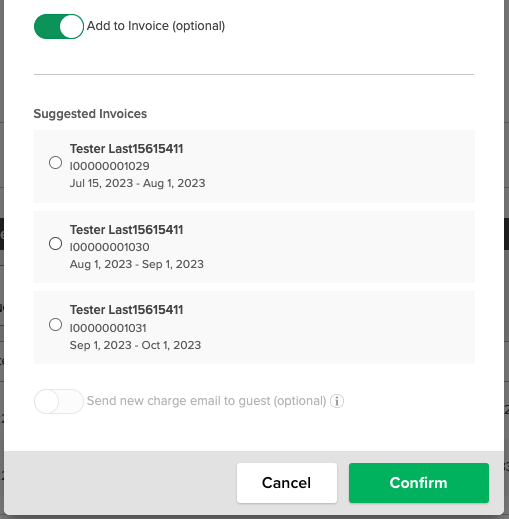
Task: Cancel the dialog
Action: [x=287, y=483]
